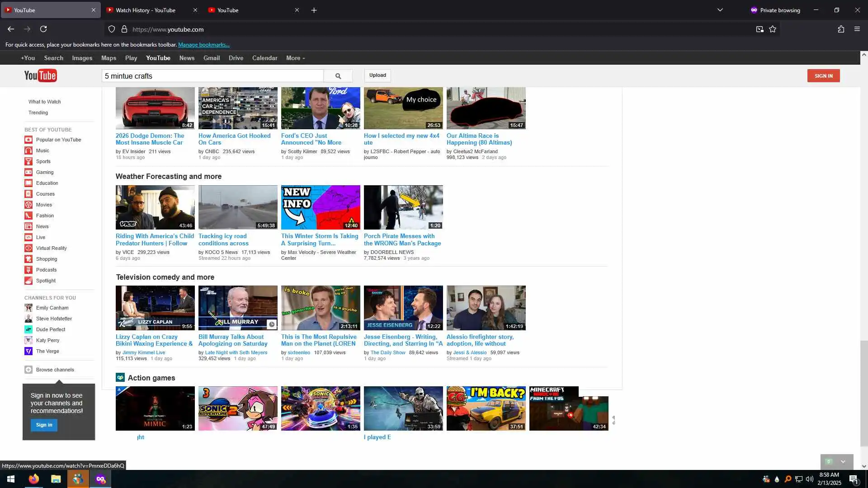The image size is (868, 488).
Task: Select the Podcasts sidebar icon
Action: [28, 270]
